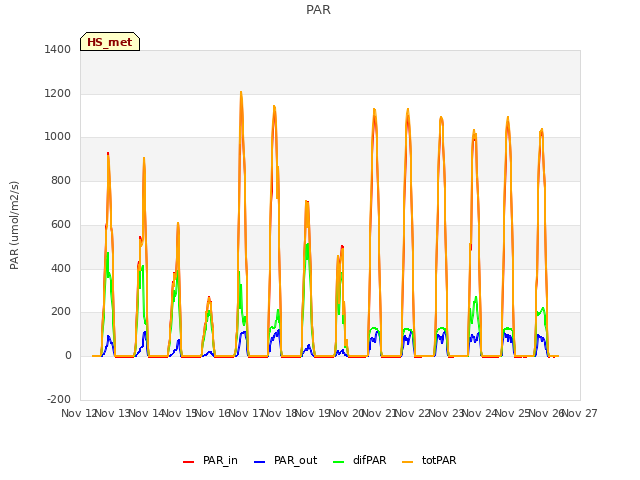Viewport: 640px width, 480px height.
Task: Click the orange totPAR legend color marker
Action: click(x=408, y=462)
